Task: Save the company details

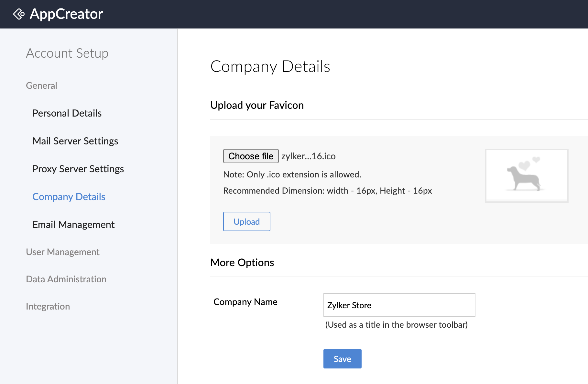Action: pos(342,359)
